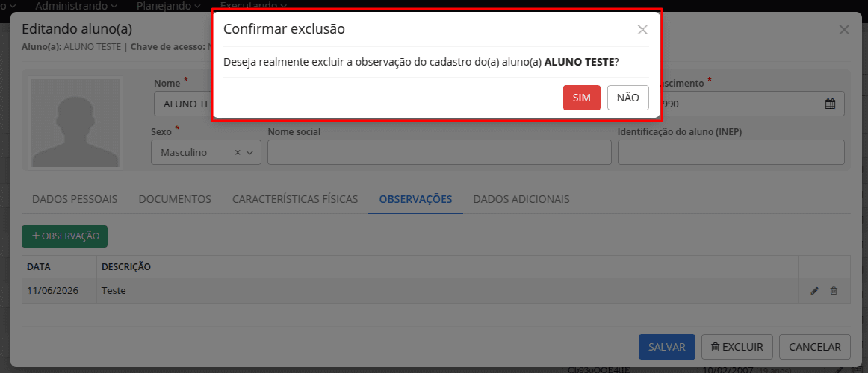
Task: Open the CARACTERÍSTICAS FÍSICAS tab
Action: 295,199
